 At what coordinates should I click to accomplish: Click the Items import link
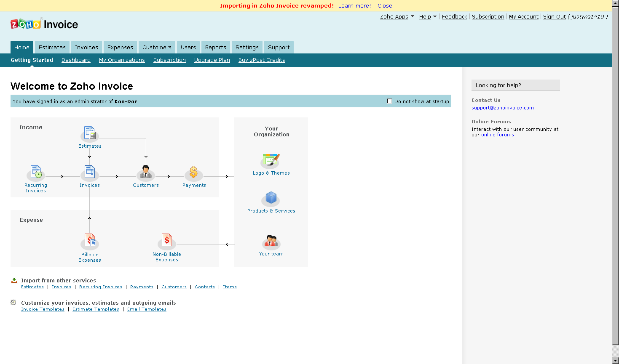[230, 287]
